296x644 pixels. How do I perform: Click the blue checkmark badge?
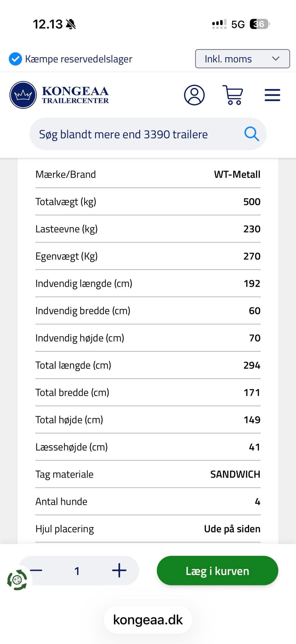pos(15,59)
